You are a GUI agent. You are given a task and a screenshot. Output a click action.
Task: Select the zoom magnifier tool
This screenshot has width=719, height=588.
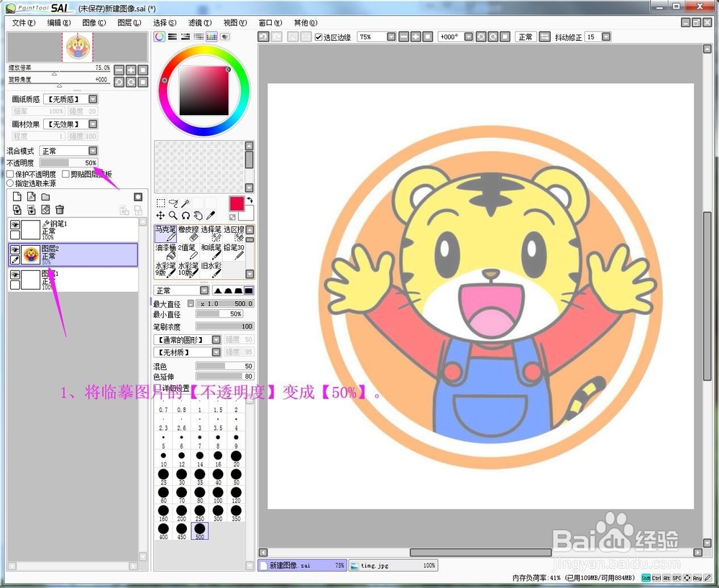173,216
